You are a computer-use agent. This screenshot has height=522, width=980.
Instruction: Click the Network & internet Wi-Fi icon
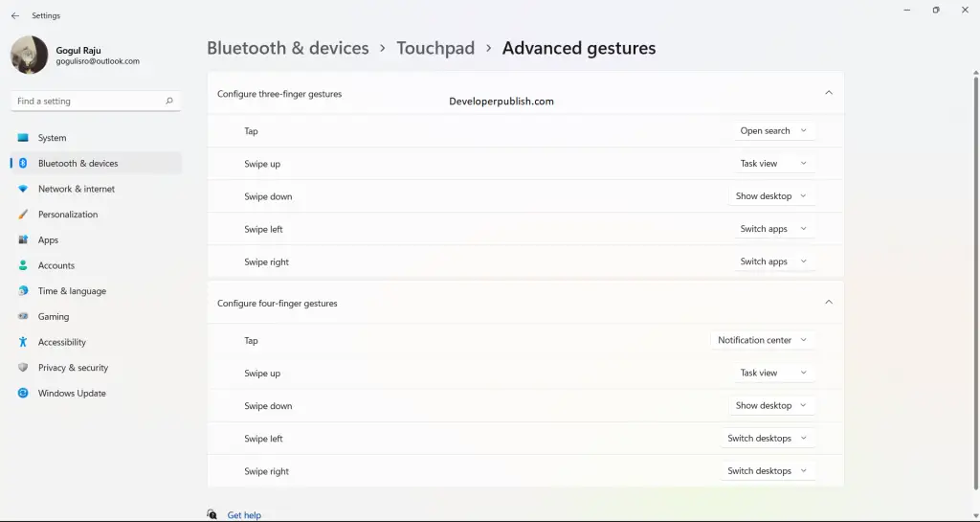(x=23, y=189)
